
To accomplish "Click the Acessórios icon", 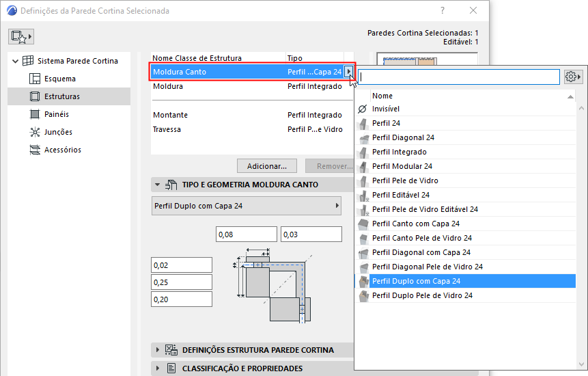I will 35,150.
